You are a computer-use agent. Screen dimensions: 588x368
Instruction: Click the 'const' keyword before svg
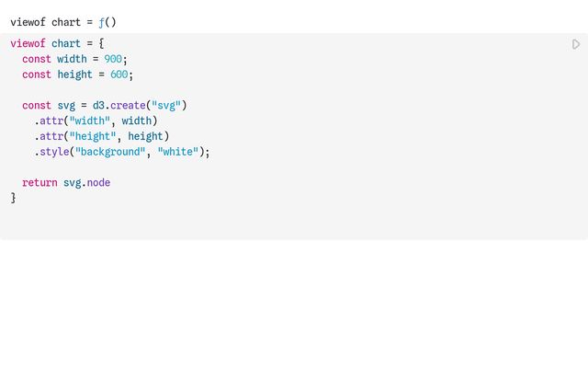pos(37,106)
